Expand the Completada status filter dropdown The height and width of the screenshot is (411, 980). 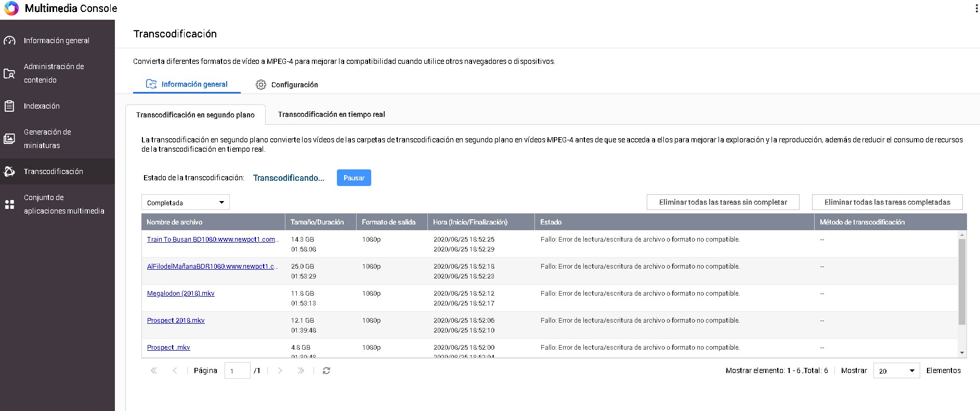coord(186,203)
